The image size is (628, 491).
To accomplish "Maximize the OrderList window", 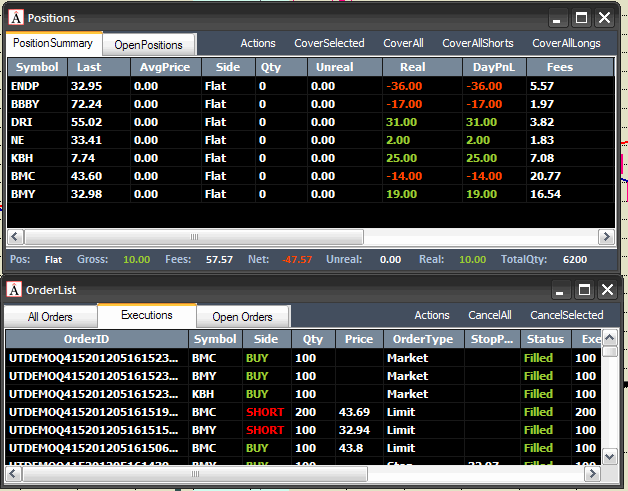I will (584, 290).
